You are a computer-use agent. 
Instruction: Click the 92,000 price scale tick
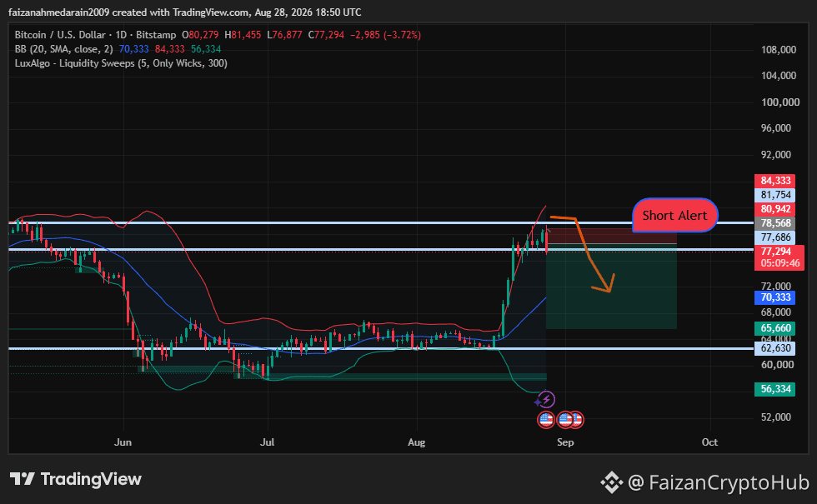[776, 155]
